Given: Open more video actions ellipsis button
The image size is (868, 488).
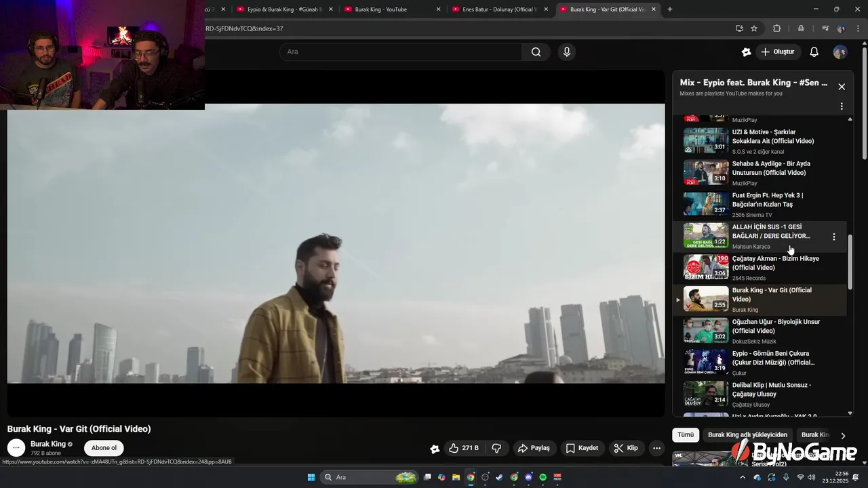Looking at the screenshot, I should click(x=656, y=448).
